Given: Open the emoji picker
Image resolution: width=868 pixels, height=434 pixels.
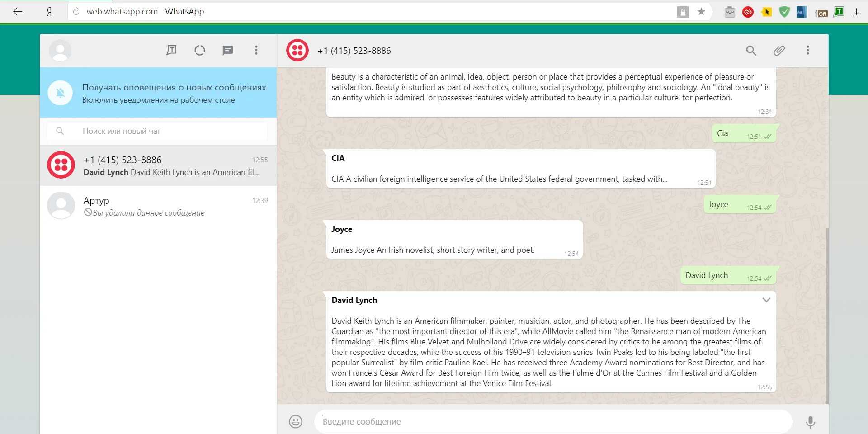Looking at the screenshot, I should (296, 421).
